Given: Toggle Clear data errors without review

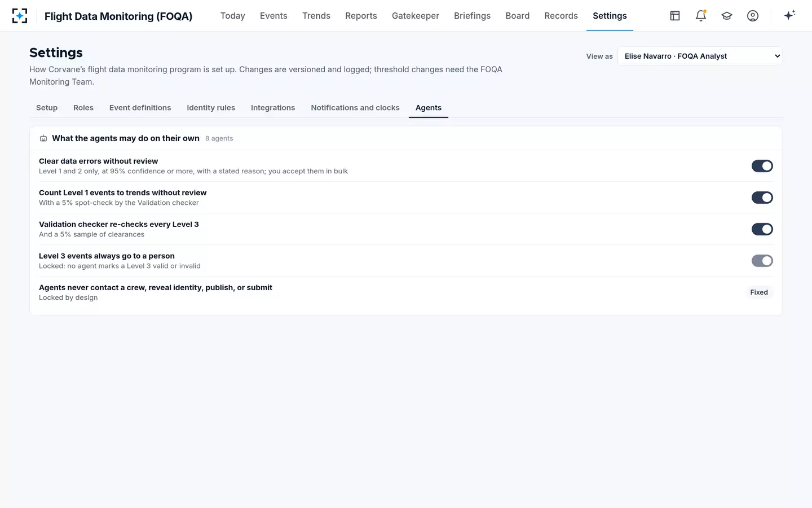Looking at the screenshot, I should point(762,166).
